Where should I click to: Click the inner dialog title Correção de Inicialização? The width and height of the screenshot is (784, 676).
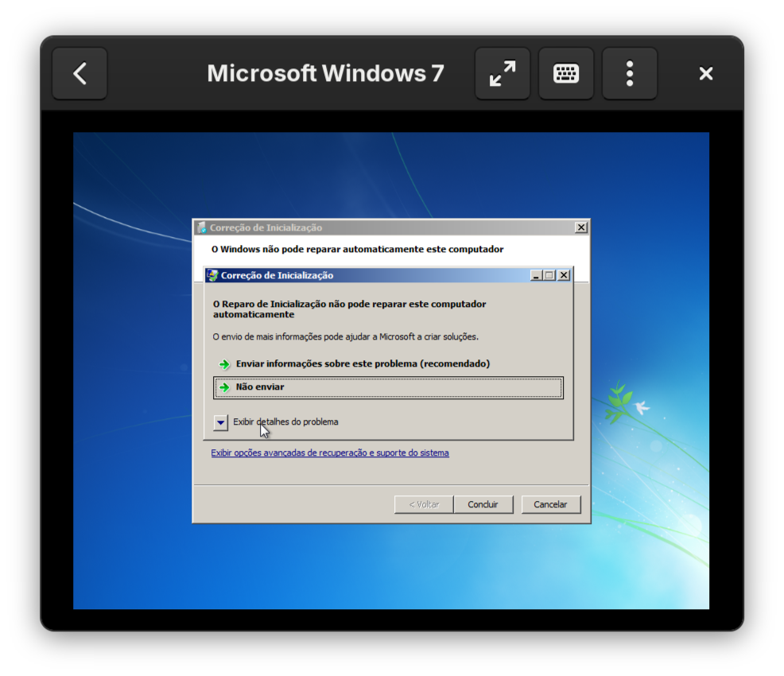pyautogui.click(x=277, y=275)
